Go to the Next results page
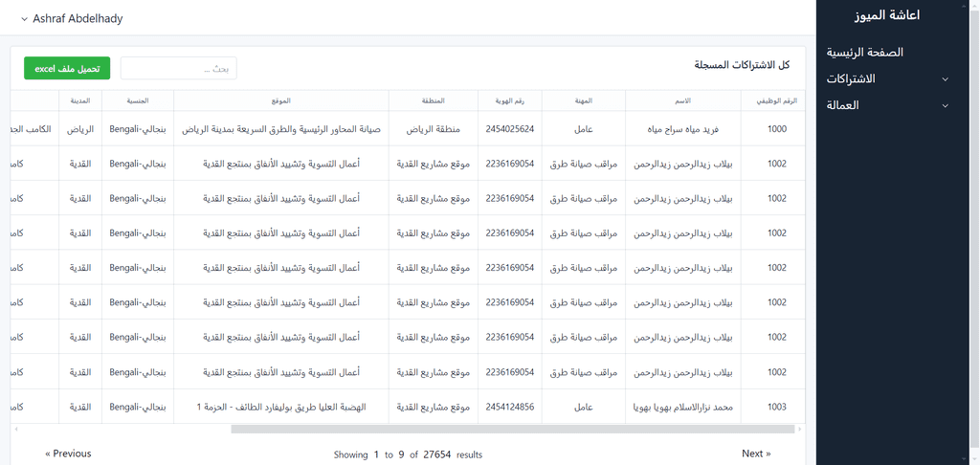The image size is (980, 465). (756, 454)
